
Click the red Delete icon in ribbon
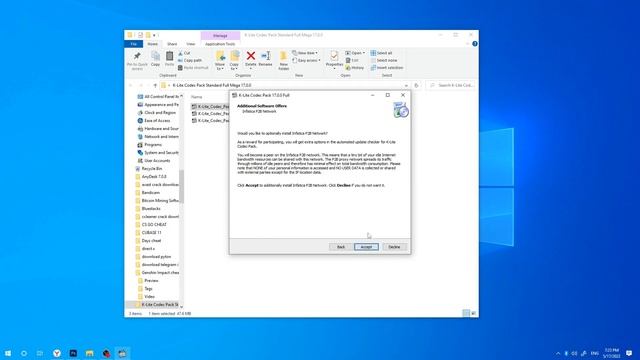click(x=251, y=58)
